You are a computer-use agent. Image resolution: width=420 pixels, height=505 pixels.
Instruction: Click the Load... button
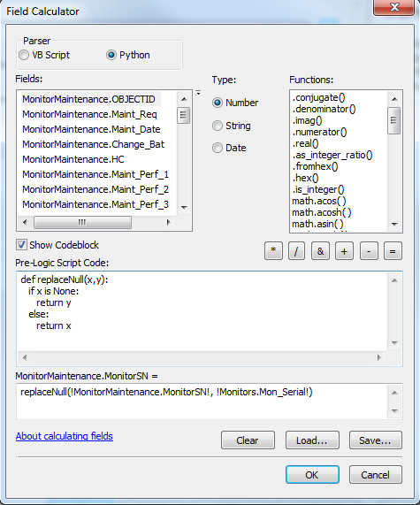point(312,440)
